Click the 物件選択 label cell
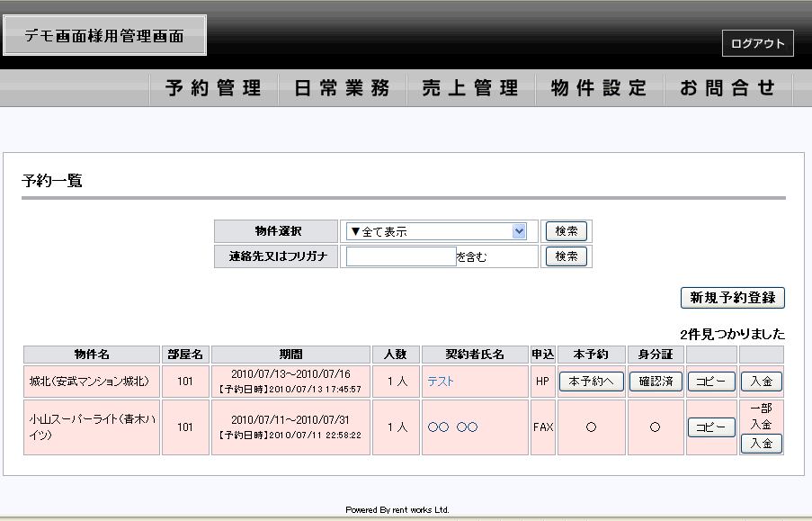 point(276,231)
